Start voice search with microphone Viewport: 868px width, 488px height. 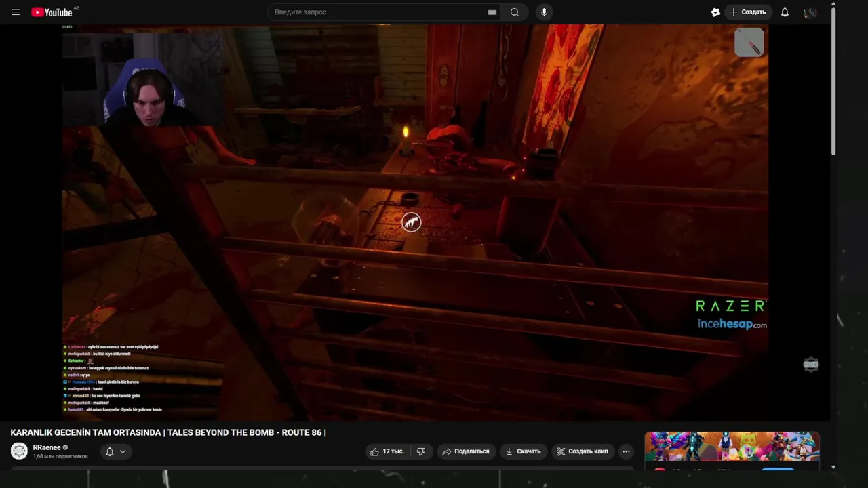544,12
